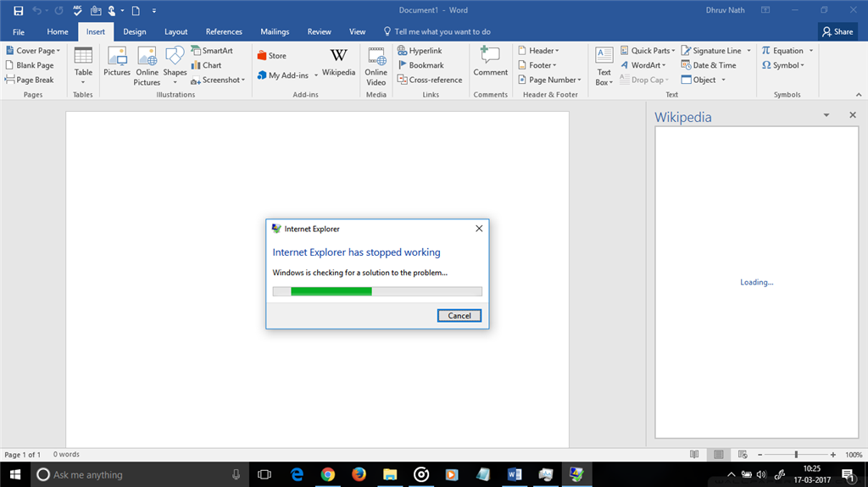Cancel the Internet Explorer error dialog

point(459,315)
